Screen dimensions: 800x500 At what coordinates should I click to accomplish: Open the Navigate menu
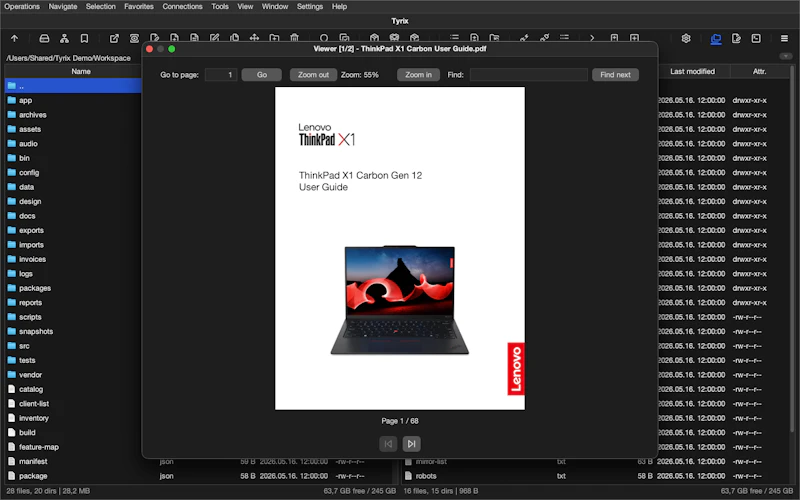(x=63, y=7)
